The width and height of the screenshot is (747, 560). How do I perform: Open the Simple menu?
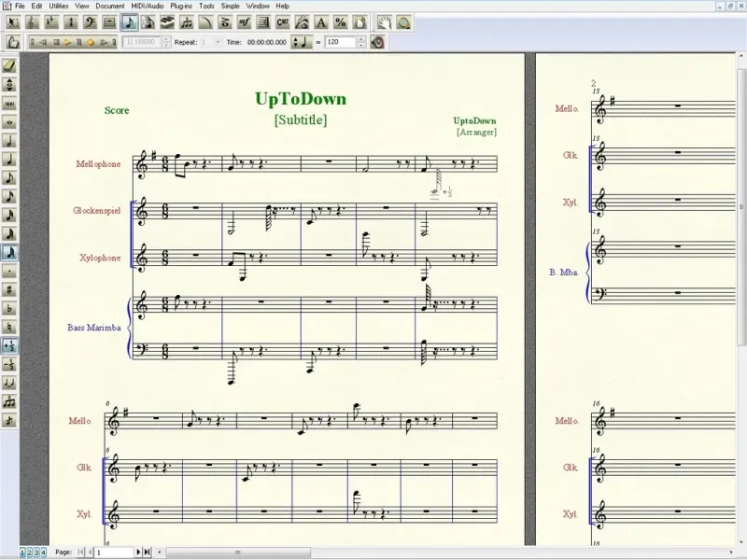click(x=230, y=6)
